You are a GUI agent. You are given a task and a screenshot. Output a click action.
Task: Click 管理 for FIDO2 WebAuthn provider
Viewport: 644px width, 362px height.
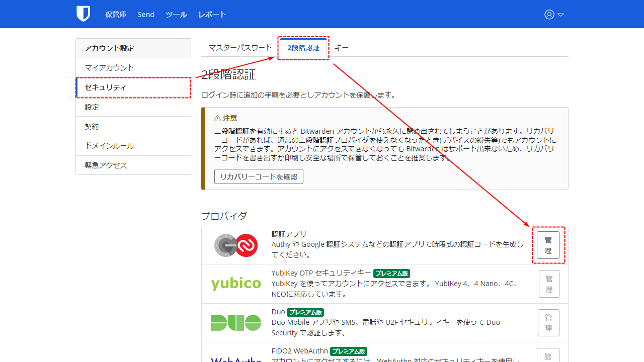548,355
